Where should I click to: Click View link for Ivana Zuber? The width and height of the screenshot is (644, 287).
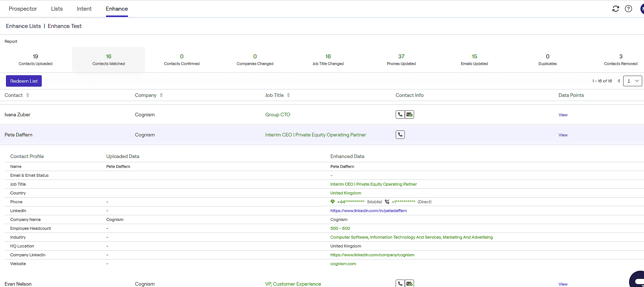563,115
